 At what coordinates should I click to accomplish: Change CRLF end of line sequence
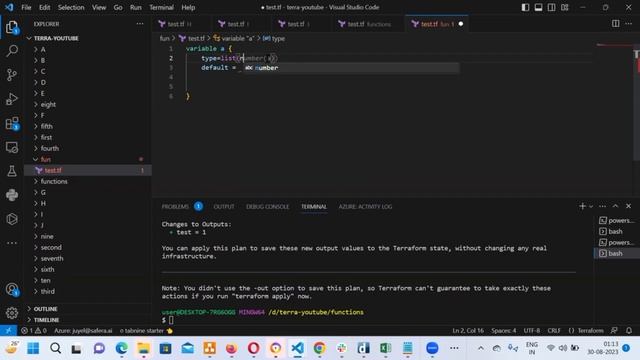(554, 331)
